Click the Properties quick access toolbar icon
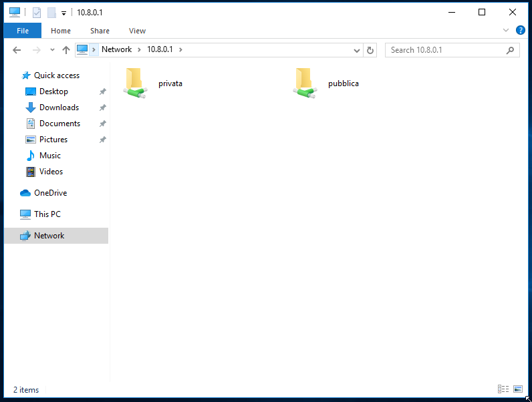 (x=37, y=13)
